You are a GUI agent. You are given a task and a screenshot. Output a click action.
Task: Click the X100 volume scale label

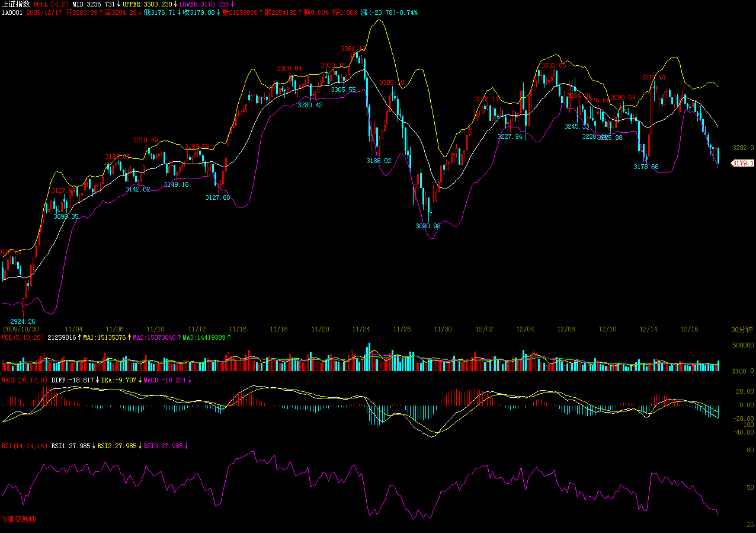point(739,371)
